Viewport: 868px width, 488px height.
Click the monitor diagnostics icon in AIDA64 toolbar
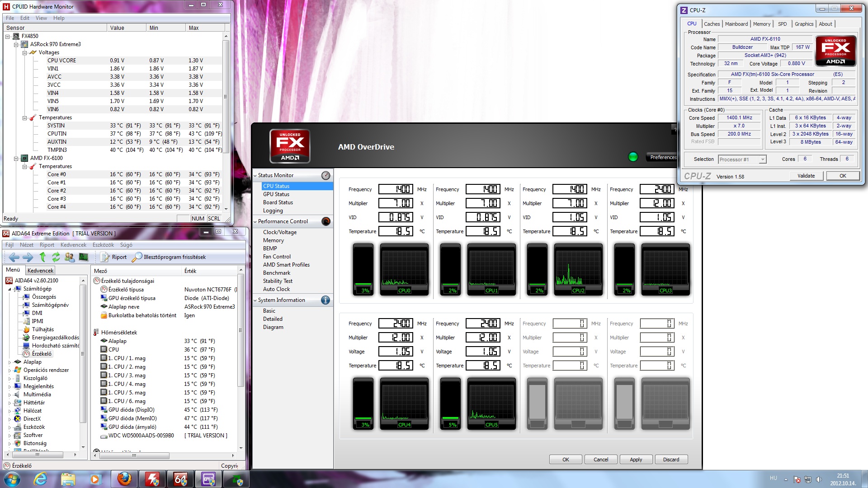pos(84,257)
